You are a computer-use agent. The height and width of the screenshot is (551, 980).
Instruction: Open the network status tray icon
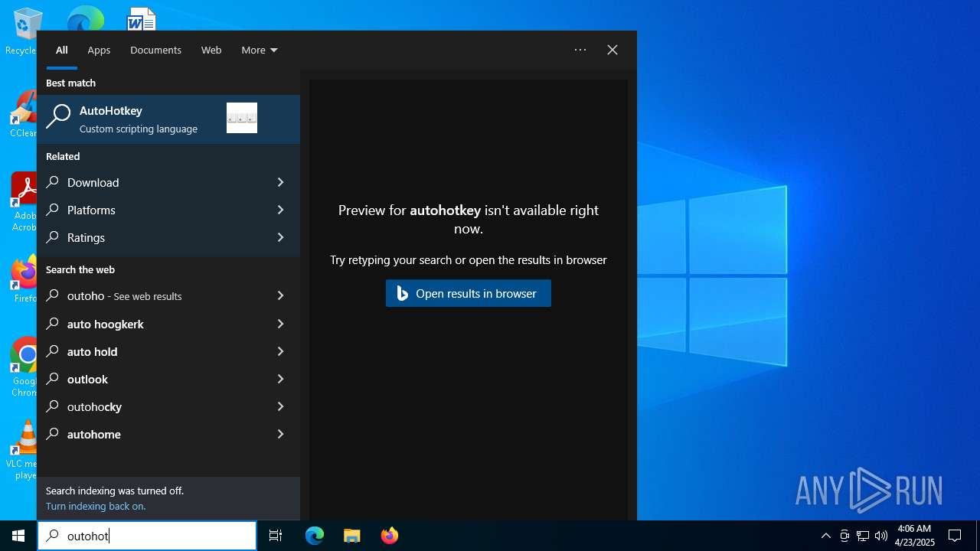click(x=863, y=536)
